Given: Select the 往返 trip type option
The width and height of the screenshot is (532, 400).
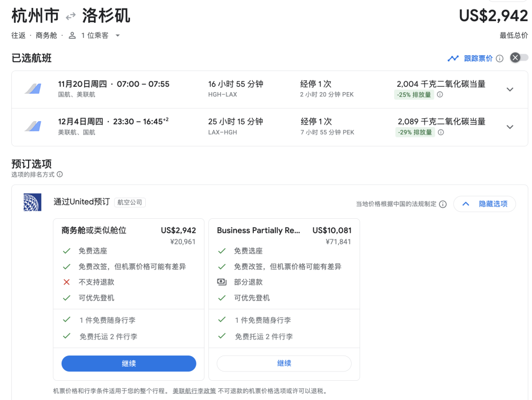Looking at the screenshot, I should pyautogui.click(x=18, y=35).
